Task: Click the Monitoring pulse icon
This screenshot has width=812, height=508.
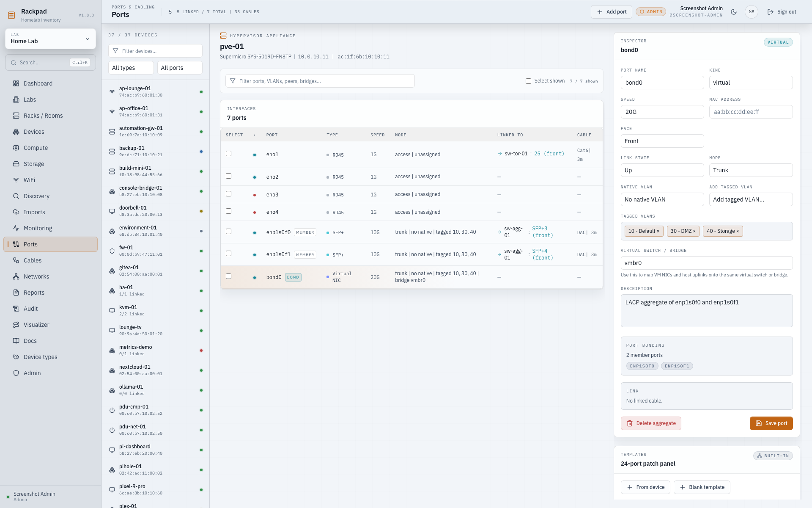Action: coord(16,228)
